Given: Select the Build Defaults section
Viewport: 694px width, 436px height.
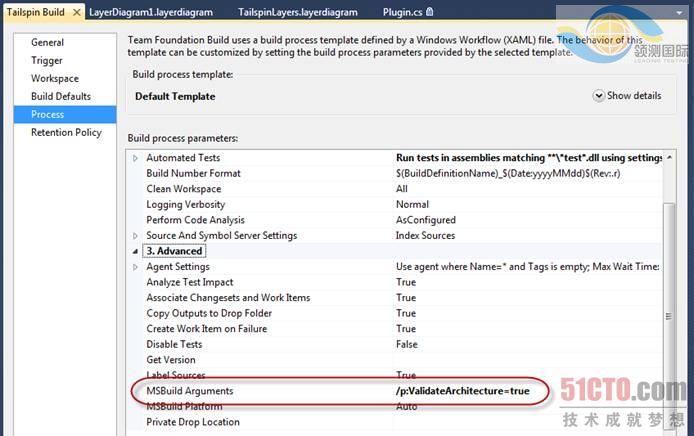Looking at the screenshot, I should point(61,96).
